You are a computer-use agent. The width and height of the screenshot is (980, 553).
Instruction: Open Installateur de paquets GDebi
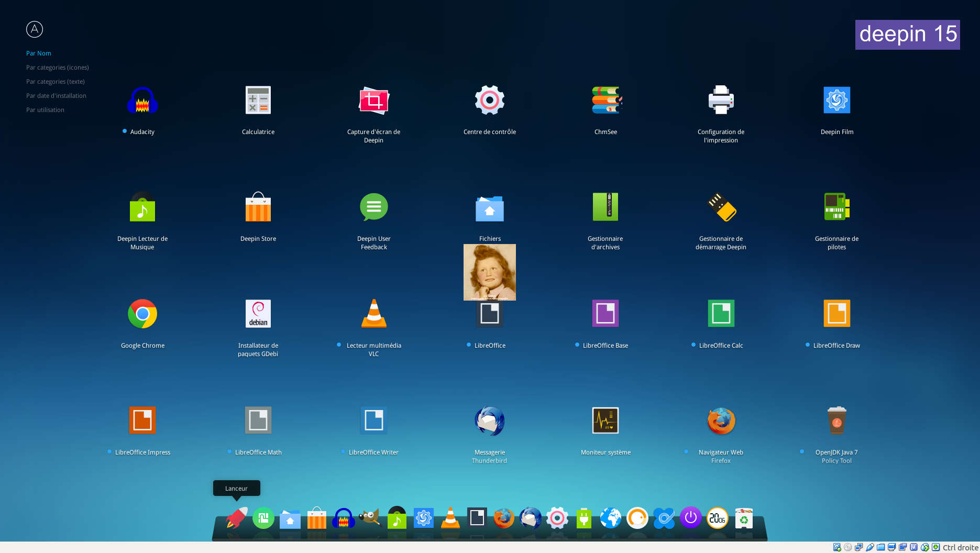[x=258, y=314]
